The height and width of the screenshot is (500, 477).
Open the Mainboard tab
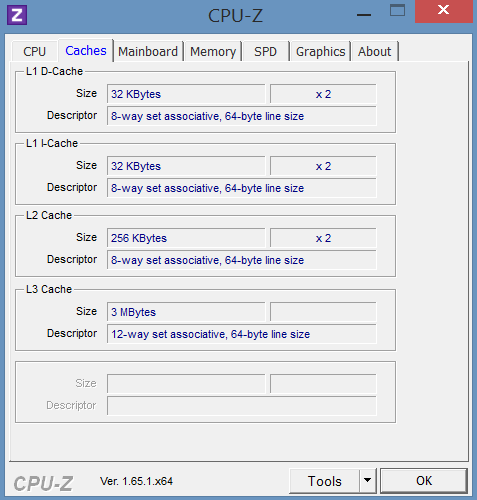148,52
